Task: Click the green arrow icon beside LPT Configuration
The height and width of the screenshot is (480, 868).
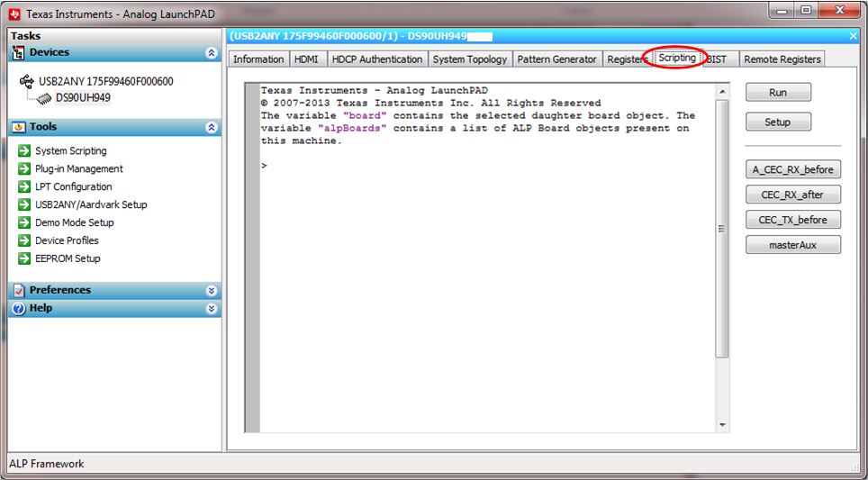Action: [24, 186]
